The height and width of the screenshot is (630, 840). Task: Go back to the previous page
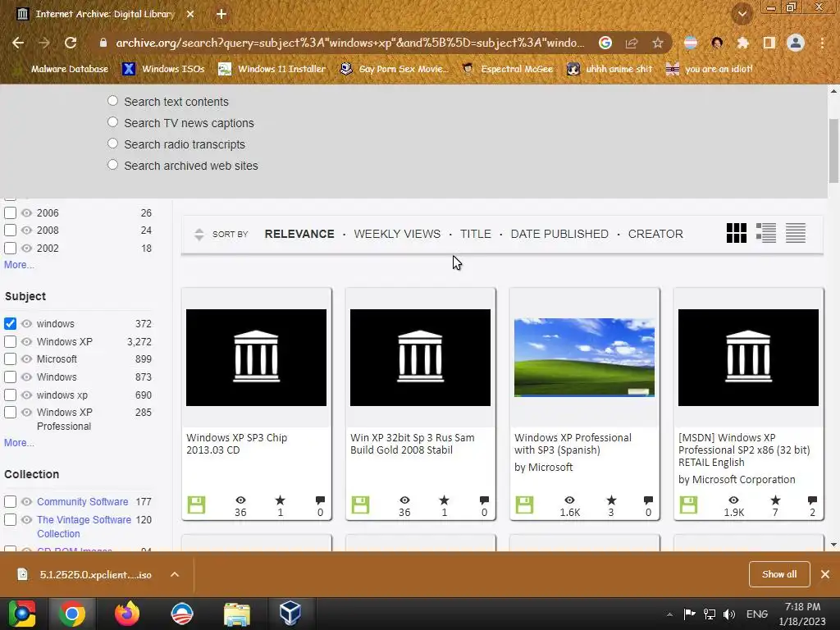tap(18, 43)
